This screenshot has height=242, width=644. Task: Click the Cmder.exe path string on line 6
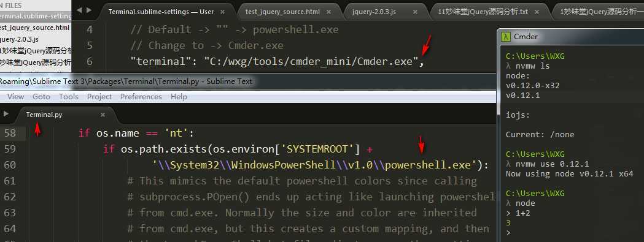311,62
